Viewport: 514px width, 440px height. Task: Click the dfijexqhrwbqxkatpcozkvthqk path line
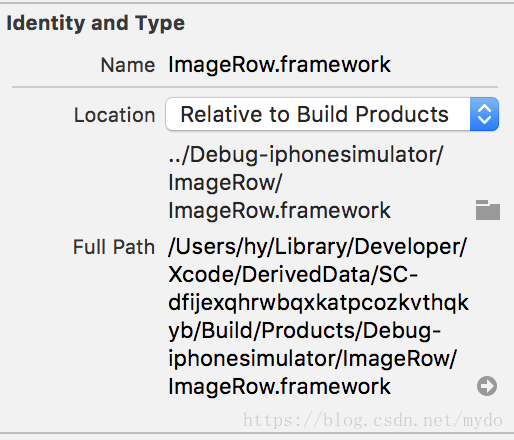[x=319, y=303]
